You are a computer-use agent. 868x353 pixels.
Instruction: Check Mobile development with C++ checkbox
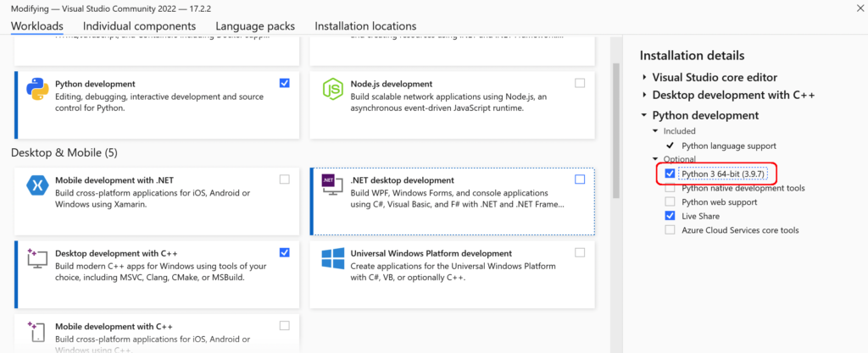pos(285,326)
